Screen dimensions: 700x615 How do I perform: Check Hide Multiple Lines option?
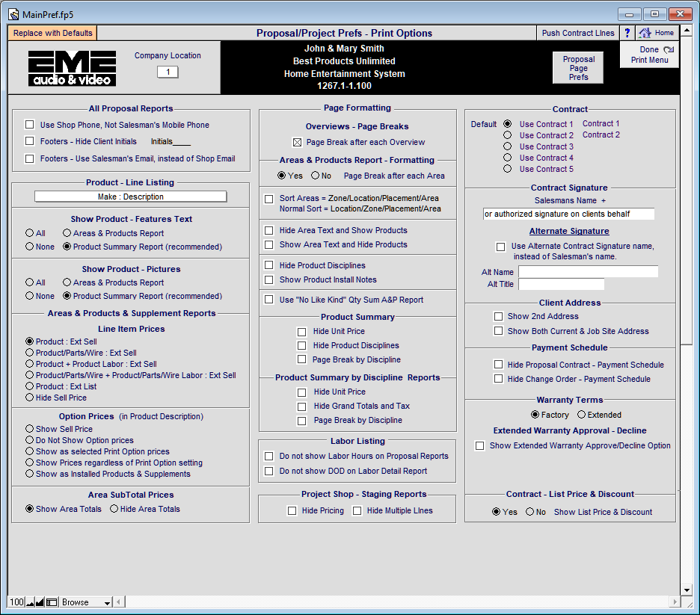(x=357, y=510)
